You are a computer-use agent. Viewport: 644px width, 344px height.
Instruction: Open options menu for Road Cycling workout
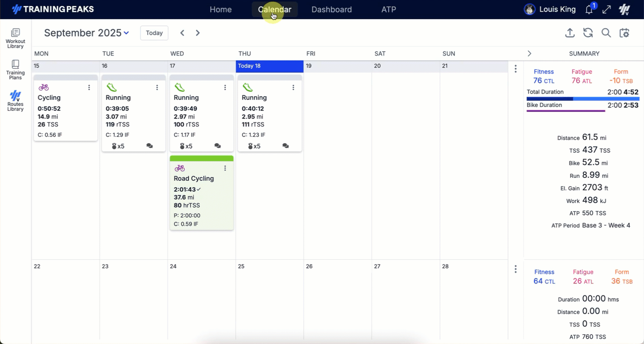click(x=225, y=168)
